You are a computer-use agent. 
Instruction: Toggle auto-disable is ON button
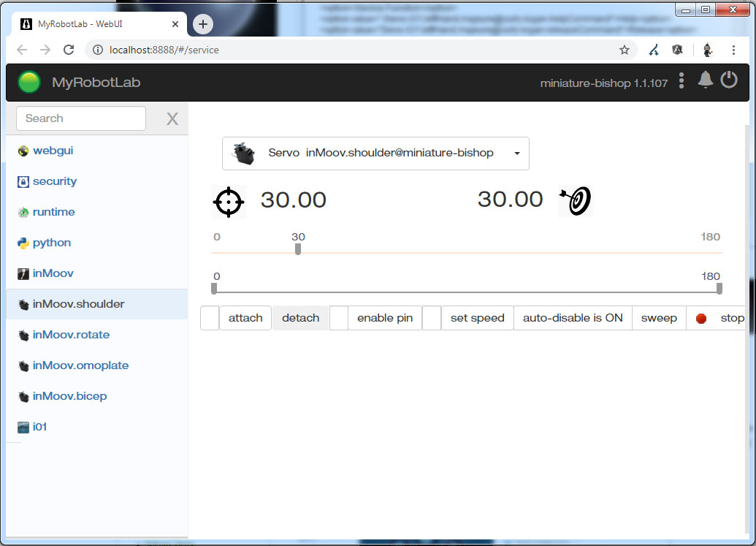tap(573, 318)
